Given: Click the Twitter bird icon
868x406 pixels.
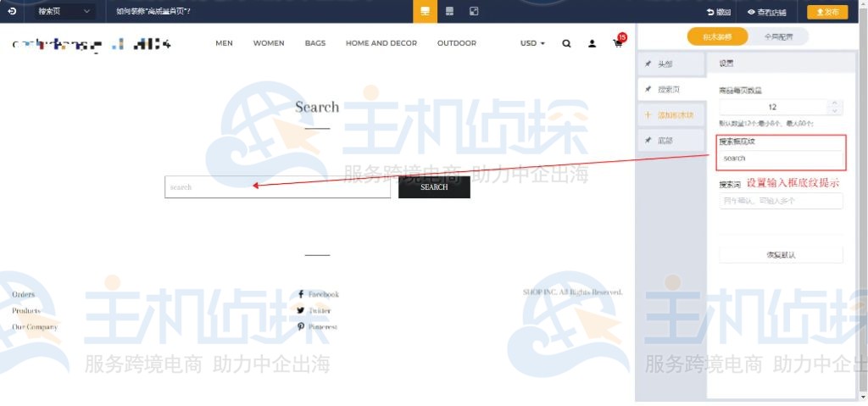Looking at the screenshot, I should coord(301,311).
